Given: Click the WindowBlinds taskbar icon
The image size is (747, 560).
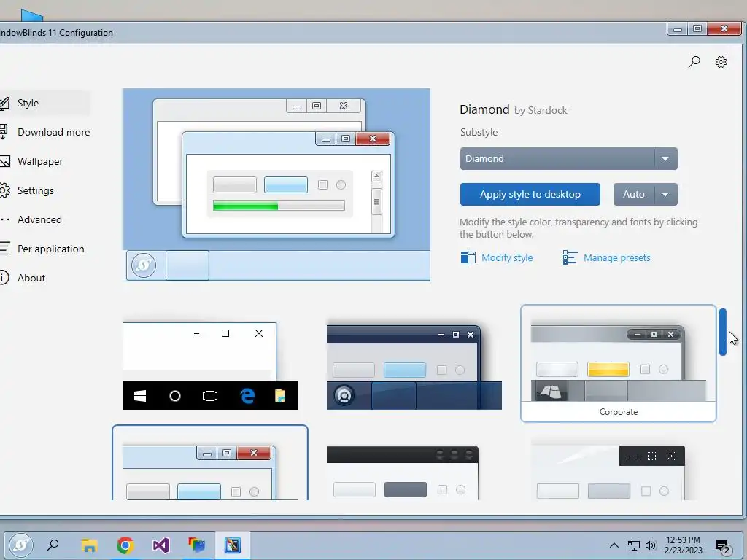Looking at the screenshot, I should pyautogui.click(x=233, y=545).
